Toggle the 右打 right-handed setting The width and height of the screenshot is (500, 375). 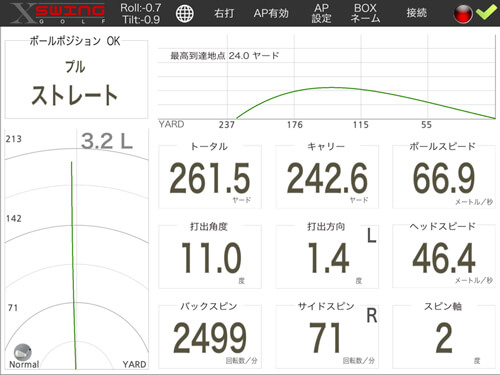(x=224, y=13)
